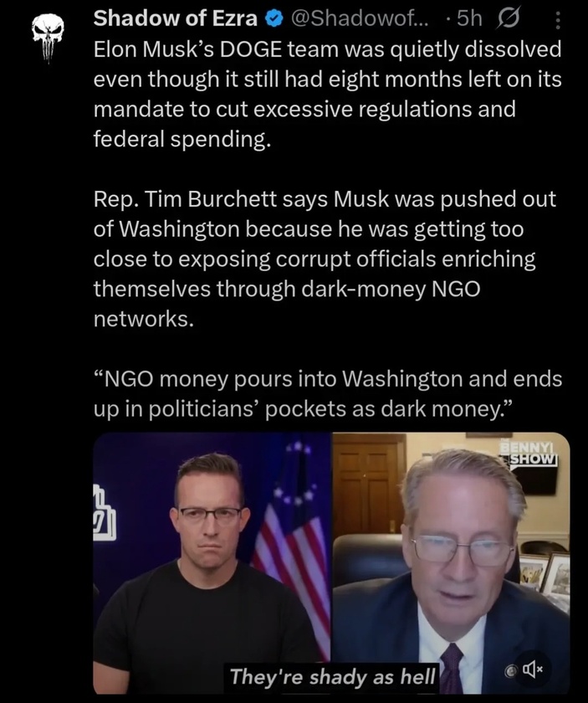Screen dimensions: 588x703
Task: Open the skull profile avatar
Action: [48, 37]
